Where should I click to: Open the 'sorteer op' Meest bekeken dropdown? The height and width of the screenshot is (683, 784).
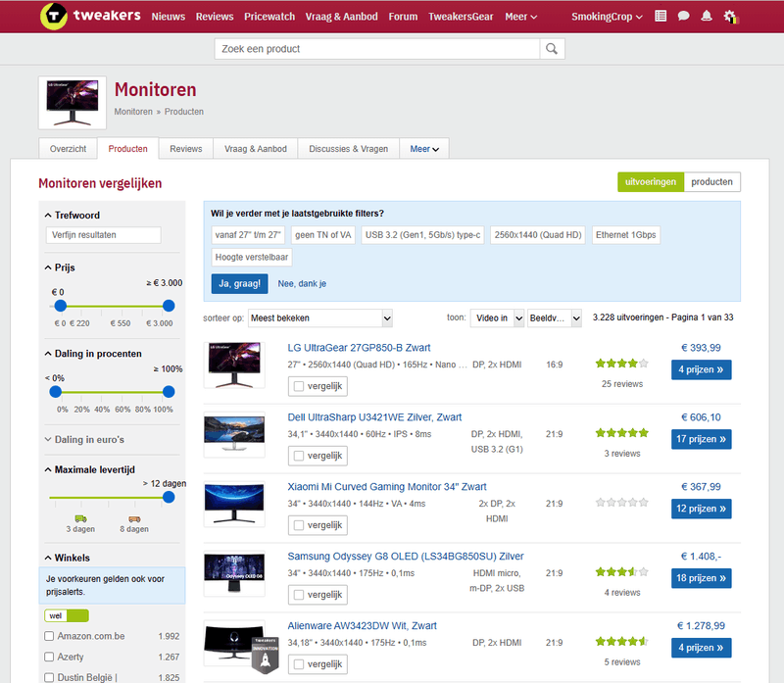click(x=320, y=318)
